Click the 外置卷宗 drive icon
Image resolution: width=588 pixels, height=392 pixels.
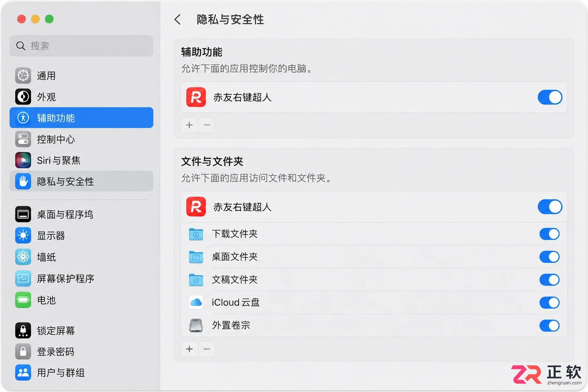196,325
